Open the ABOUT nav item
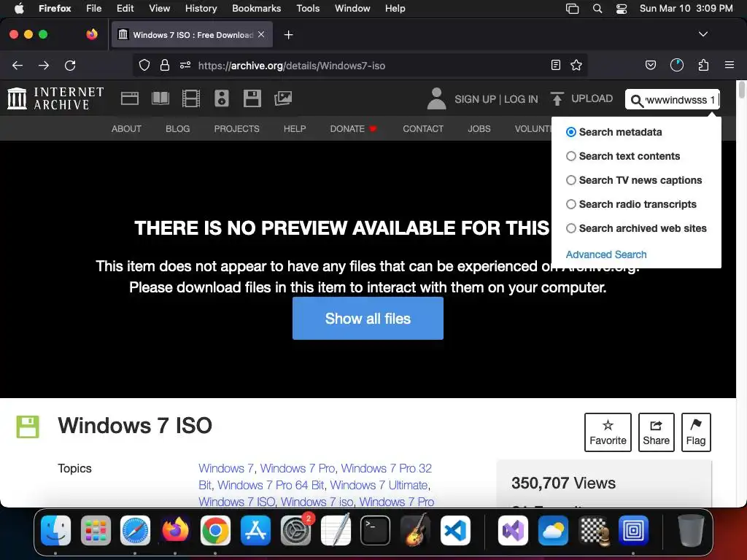The width and height of the screenshot is (747, 560). [x=126, y=129]
